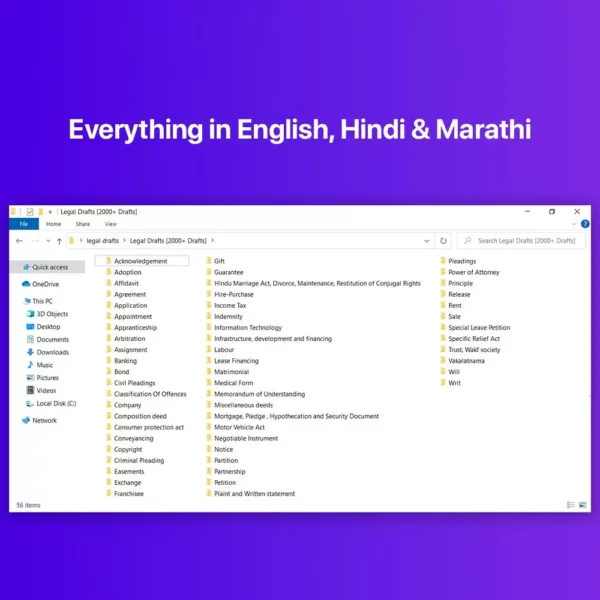600x600 pixels.
Task: Open the Help question mark icon
Action: [584, 224]
